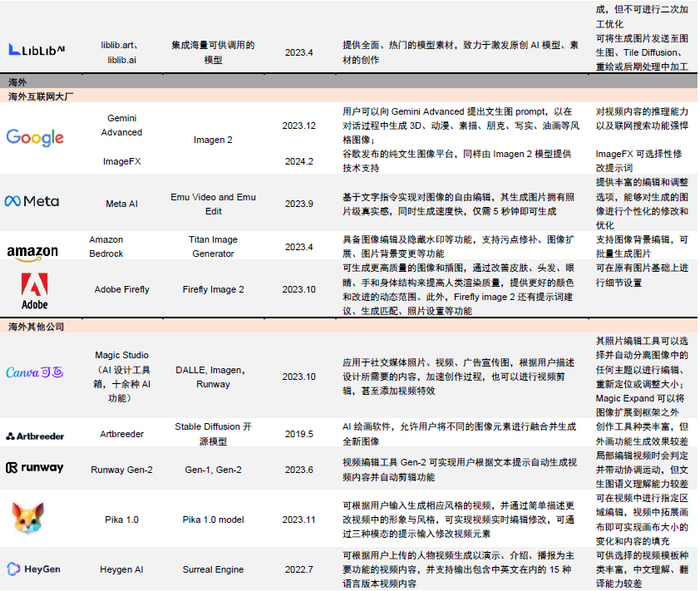Click the Firefly Image 2 cell
The image size is (700, 591).
[213, 289]
